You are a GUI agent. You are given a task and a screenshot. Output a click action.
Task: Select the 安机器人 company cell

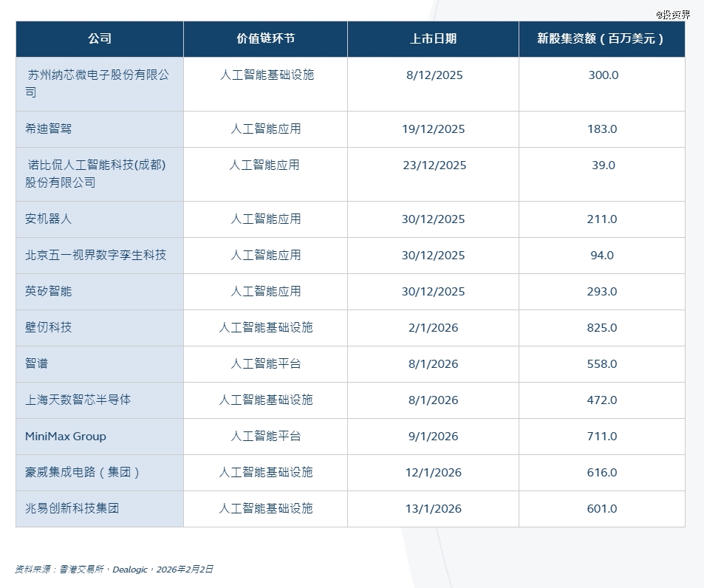coord(49,219)
